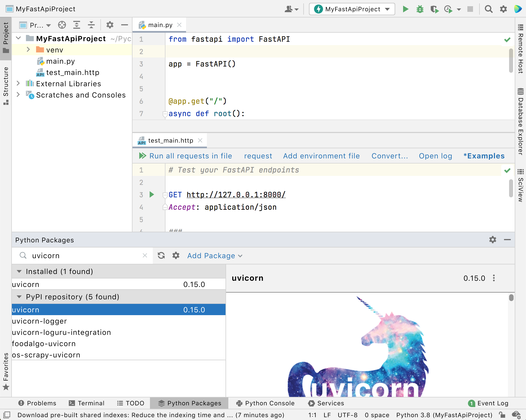Click inside the uvicorn package search field
This screenshot has width=526, height=420.
point(79,255)
